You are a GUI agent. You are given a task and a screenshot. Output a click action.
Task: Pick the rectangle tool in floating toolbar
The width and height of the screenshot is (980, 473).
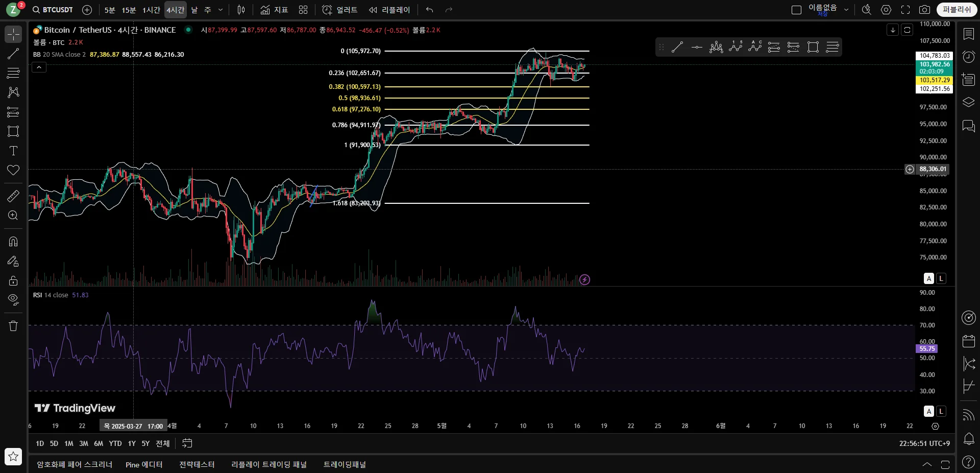[x=813, y=48]
